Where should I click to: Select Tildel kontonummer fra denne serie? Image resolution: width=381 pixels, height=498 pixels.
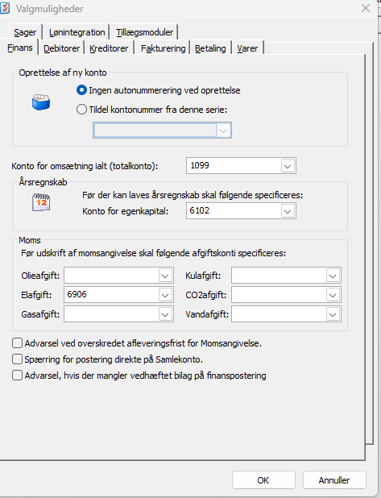pyautogui.click(x=82, y=109)
